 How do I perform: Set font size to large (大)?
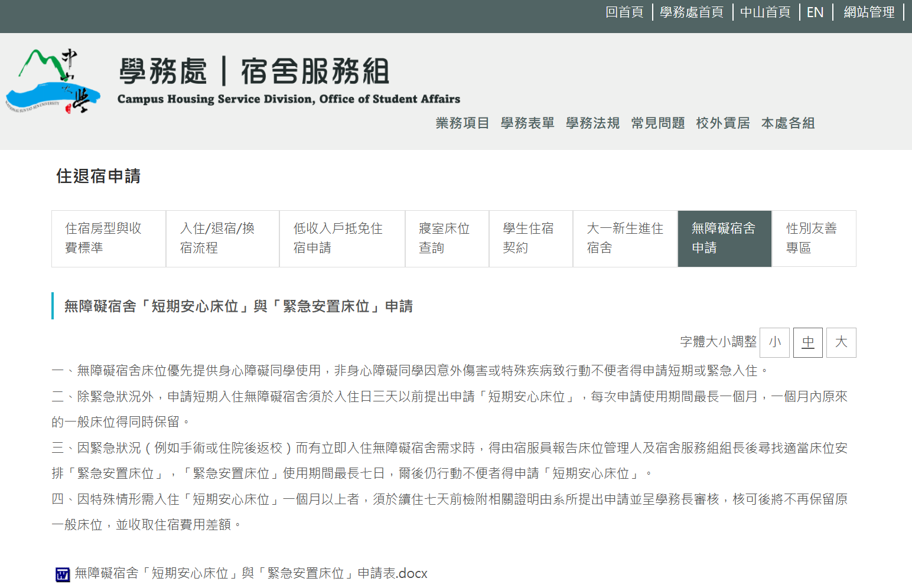tap(841, 342)
